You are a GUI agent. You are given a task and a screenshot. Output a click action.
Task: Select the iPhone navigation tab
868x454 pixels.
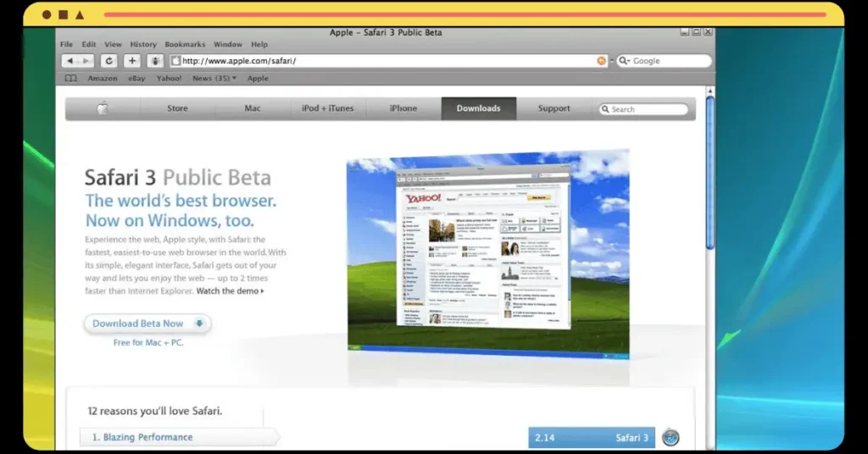(403, 108)
